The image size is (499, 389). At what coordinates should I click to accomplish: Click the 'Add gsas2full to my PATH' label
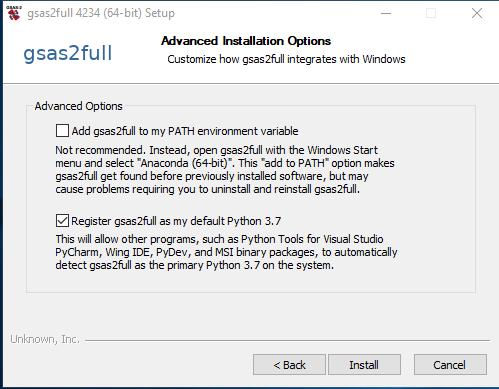point(185,131)
